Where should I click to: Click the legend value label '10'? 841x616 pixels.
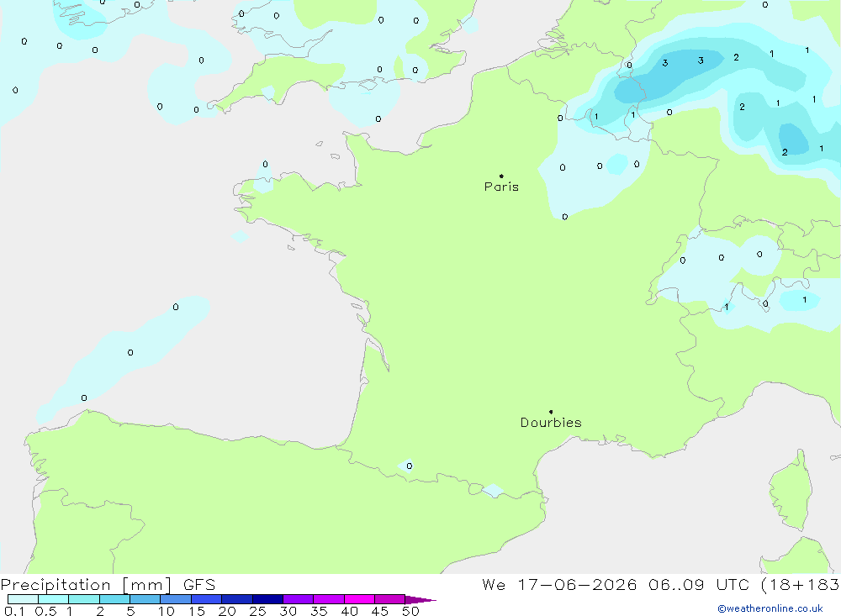tap(167, 611)
